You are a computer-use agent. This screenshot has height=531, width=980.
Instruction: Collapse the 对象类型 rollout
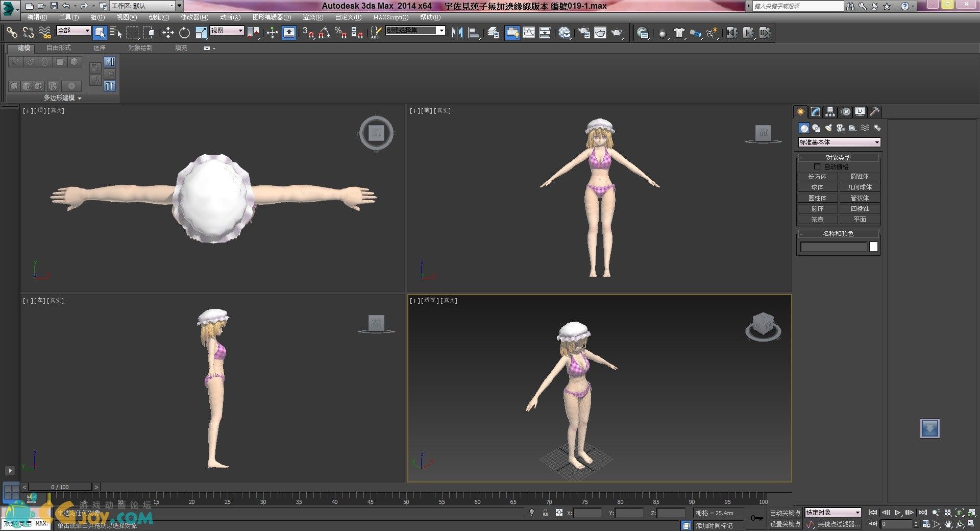(x=838, y=157)
